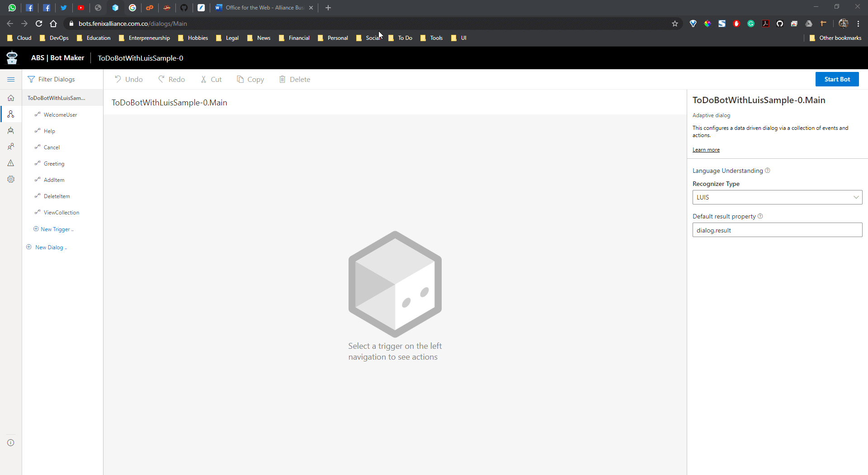Click the info icon at sidebar bottom
This screenshot has width=868, height=475.
coord(11,443)
